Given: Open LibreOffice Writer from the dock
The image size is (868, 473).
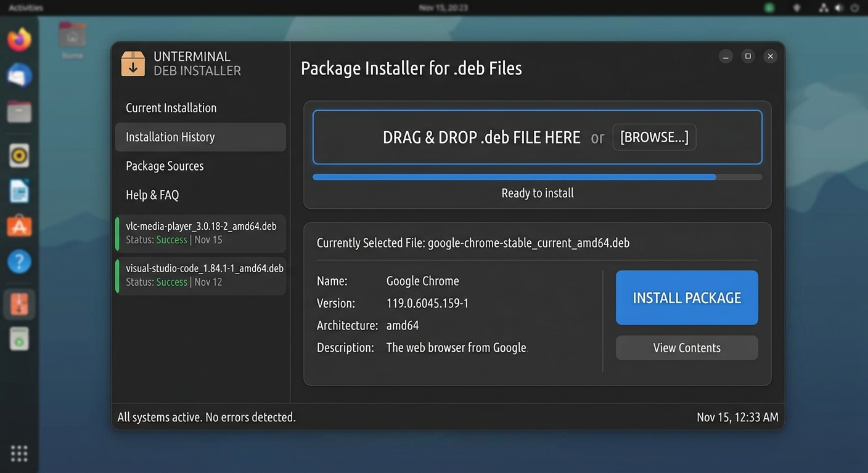Looking at the screenshot, I should click(x=19, y=191).
